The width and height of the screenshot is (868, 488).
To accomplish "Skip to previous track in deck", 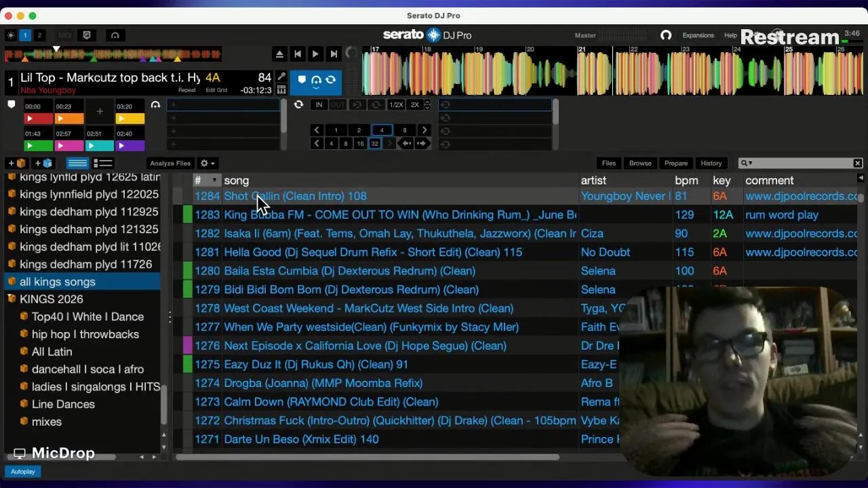I will (298, 54).
